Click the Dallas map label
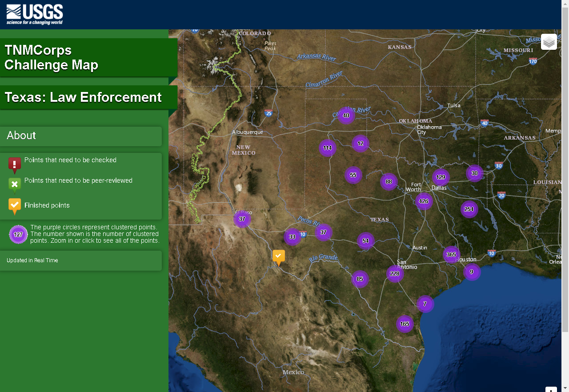Viewport: 569px width, 392px height. click(x=439, y=188)
